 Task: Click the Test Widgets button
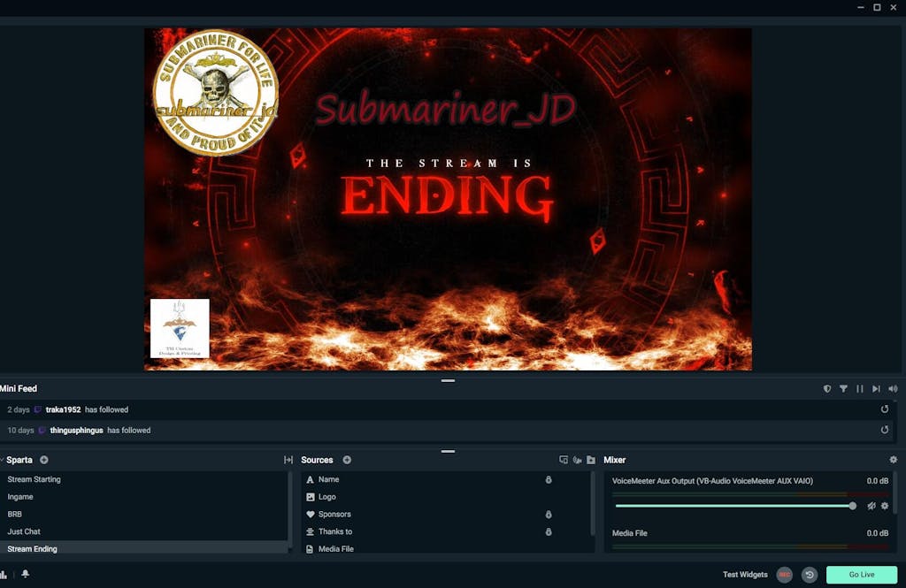[x=745, y=575]
